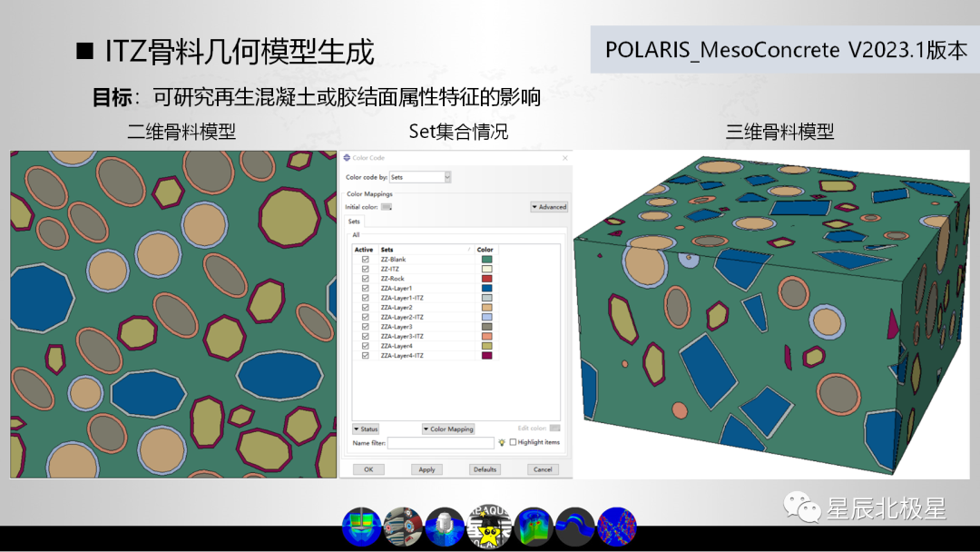
Task: Click the blue curved pipe model taskbar icon
Action: pos(575,527)
